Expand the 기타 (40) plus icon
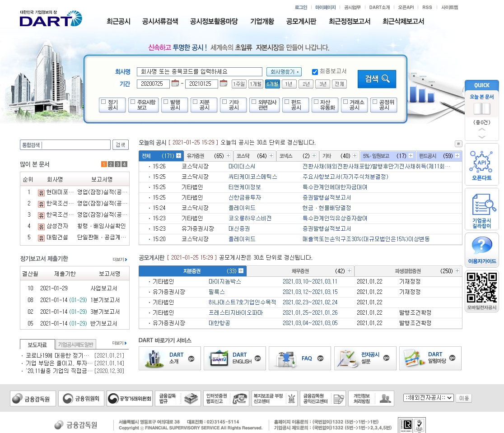 [x=355, y=156]
